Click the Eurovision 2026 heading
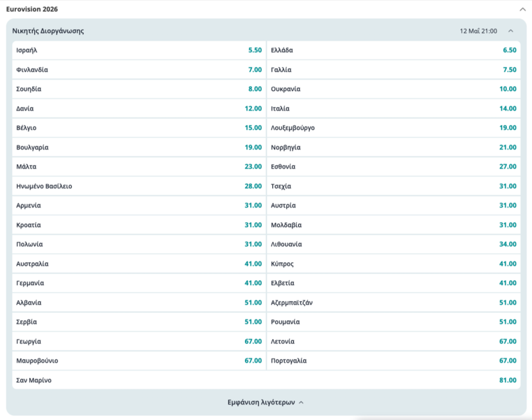Viewport: 532px width, 420px height. point(32,9)
